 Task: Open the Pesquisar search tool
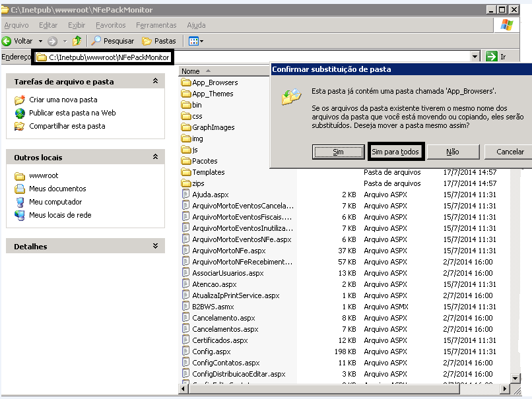point(113,41)
